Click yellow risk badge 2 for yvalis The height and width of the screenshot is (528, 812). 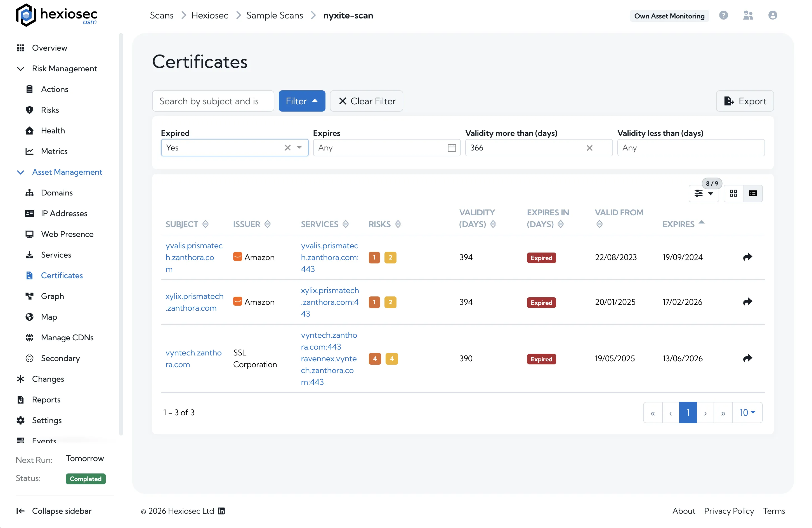tap(390, 257)
